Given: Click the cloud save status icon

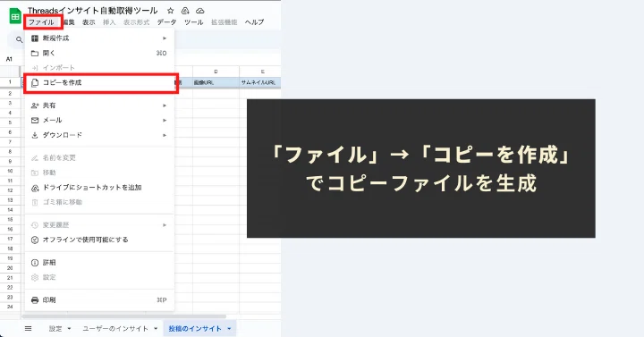Looking at the screenshot, I should [200, 11].
